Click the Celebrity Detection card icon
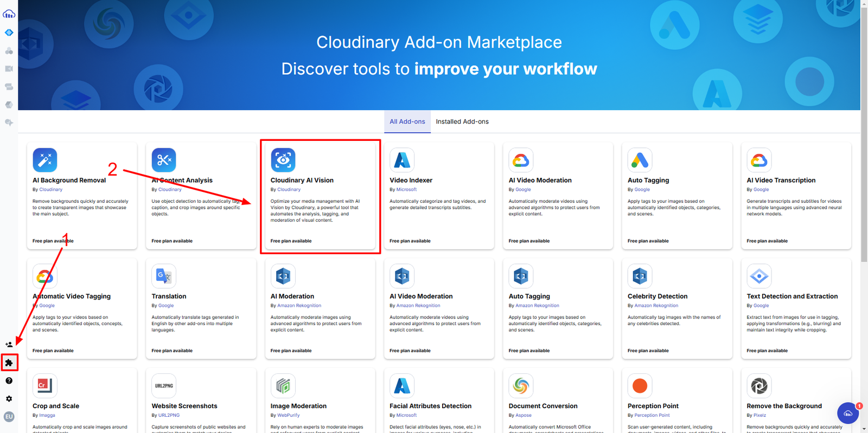 pyautogui.click(x=640, y=276)
